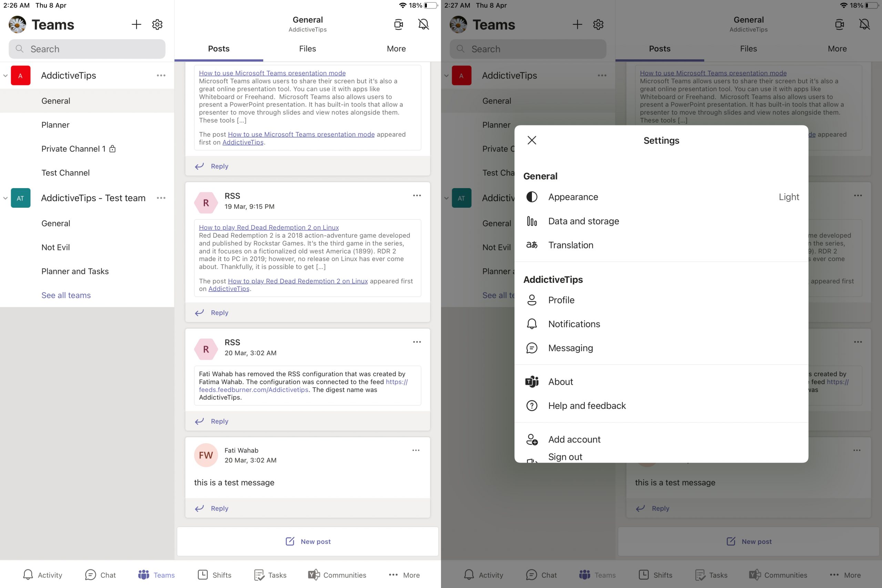Tap the settings gear in left Teams header
Image resolution: width=882 pixels, height=588 pixels.
157,24
